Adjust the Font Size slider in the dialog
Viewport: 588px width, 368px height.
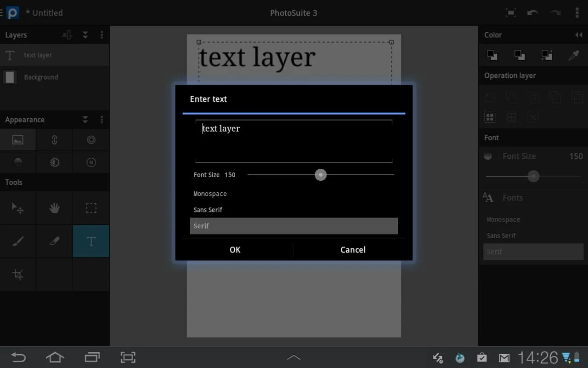click(321, 175)
